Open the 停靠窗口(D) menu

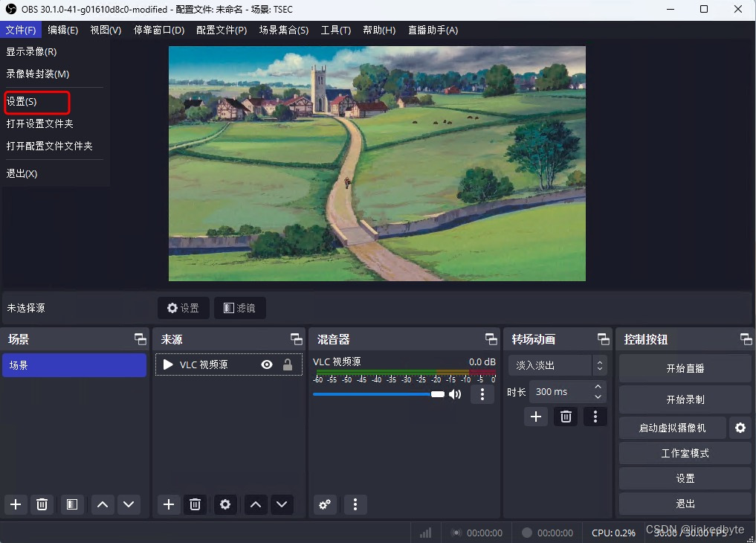click(158, 30)
